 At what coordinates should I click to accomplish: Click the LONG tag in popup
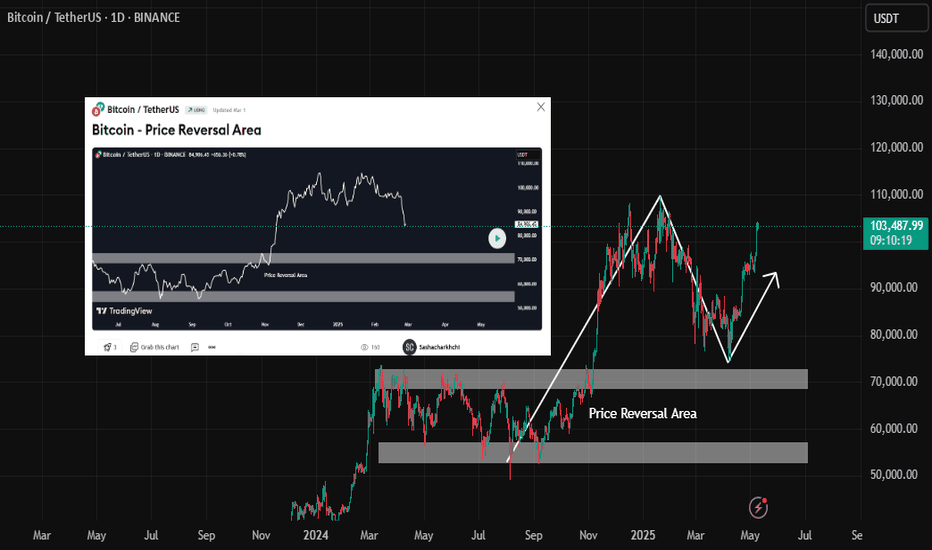196,110
